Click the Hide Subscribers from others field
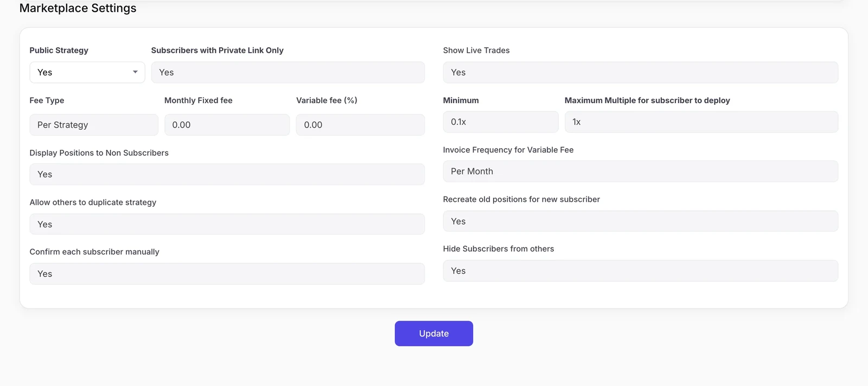Screen dimensions: 868x386 click(641, 271)
